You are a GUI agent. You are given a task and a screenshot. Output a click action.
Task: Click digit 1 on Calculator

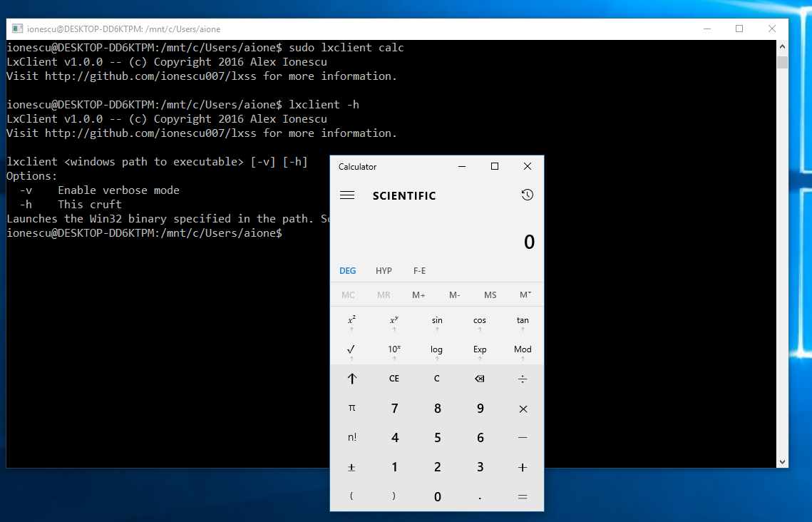[x=394, y=467]
